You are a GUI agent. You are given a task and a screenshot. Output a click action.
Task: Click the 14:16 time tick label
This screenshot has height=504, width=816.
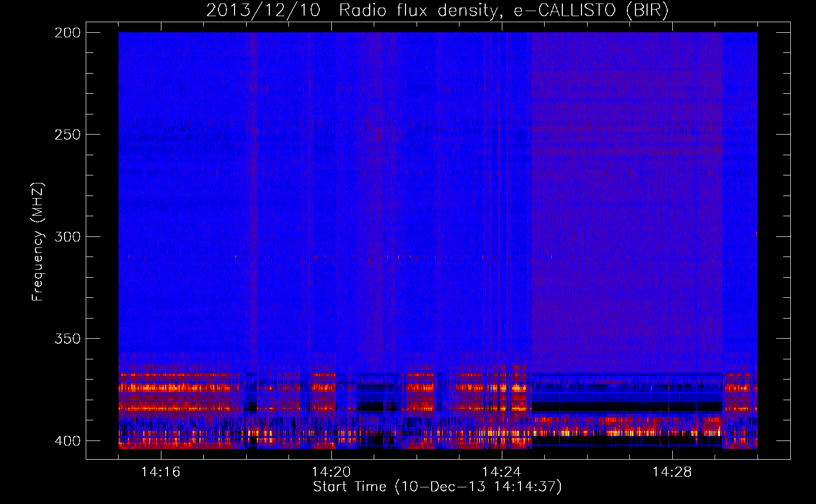click(x=161, y=472)
